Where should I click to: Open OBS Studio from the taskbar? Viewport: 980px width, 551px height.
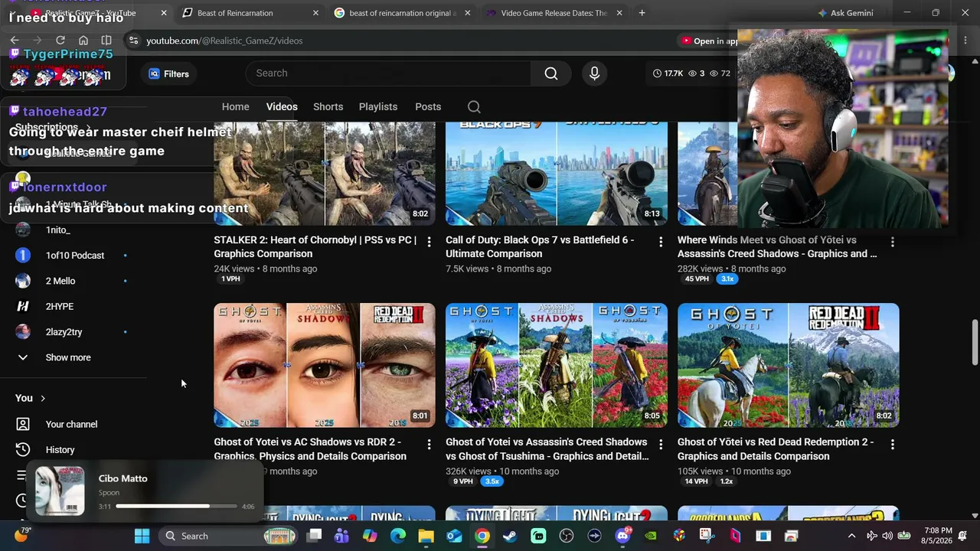(x=567, y=536)
